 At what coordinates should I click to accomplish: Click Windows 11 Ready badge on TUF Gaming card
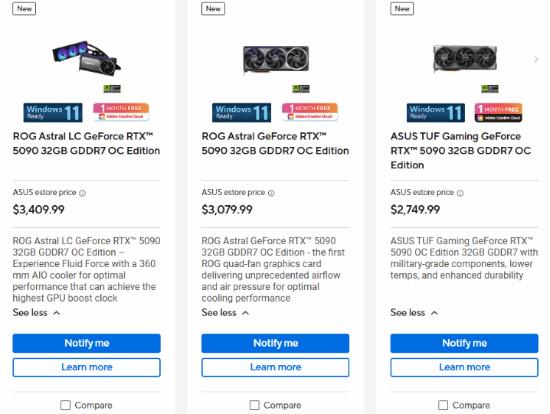click(436, 113)
